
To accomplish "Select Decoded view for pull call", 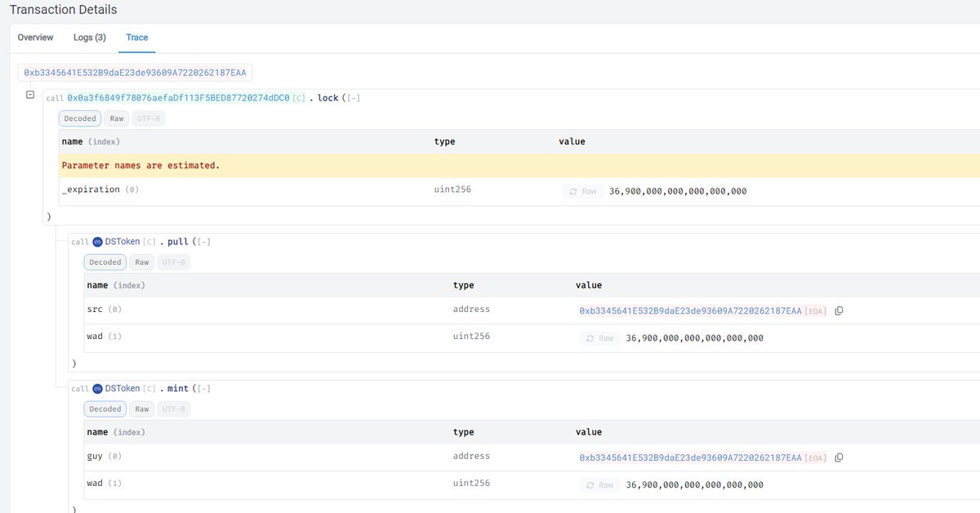I will coord(105,262).
